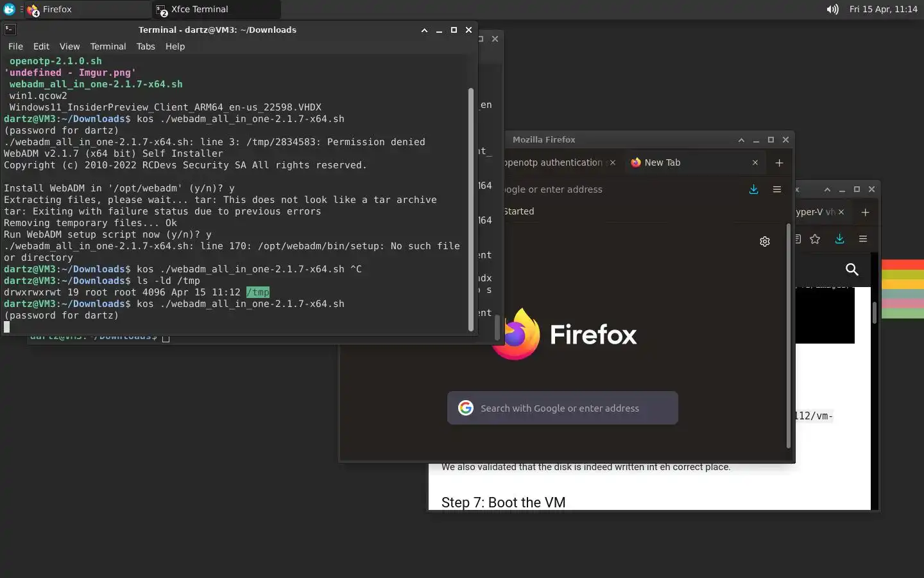Click 'Step 7: Boot the VM' heading

pyautogui.click(x=503, y=502)
